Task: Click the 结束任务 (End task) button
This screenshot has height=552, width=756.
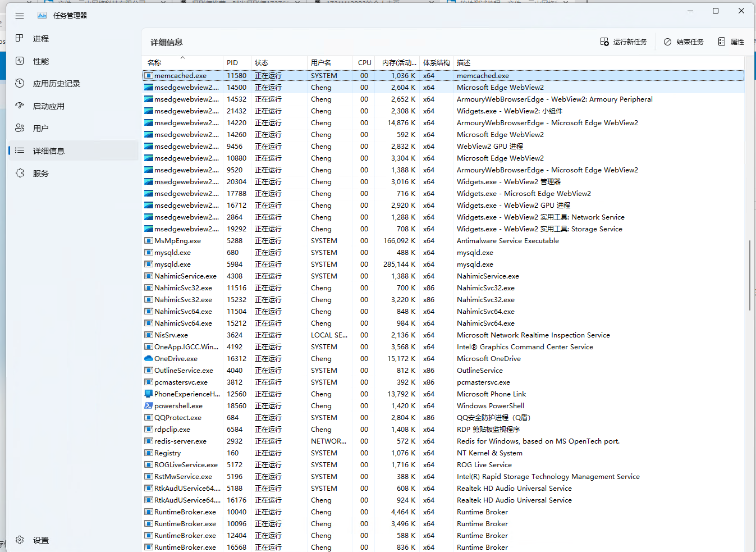Action: coord(683,41)
